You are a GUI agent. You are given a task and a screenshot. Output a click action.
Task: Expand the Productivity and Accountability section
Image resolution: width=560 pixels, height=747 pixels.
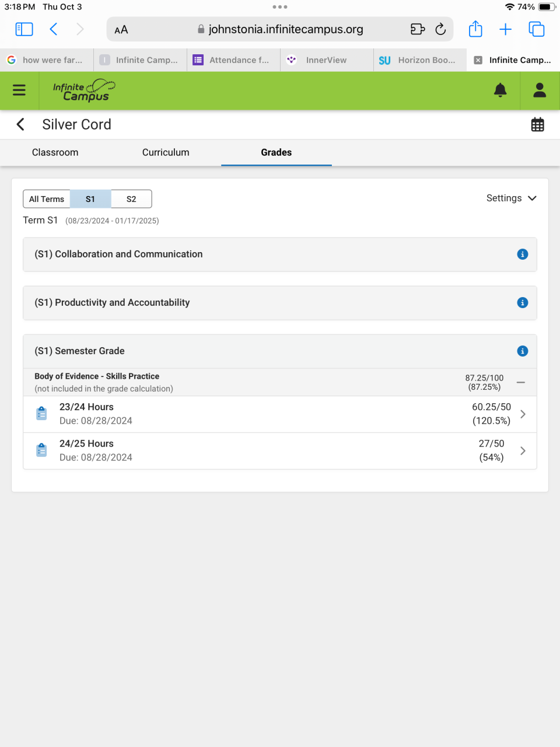click(x=280, y=303)
